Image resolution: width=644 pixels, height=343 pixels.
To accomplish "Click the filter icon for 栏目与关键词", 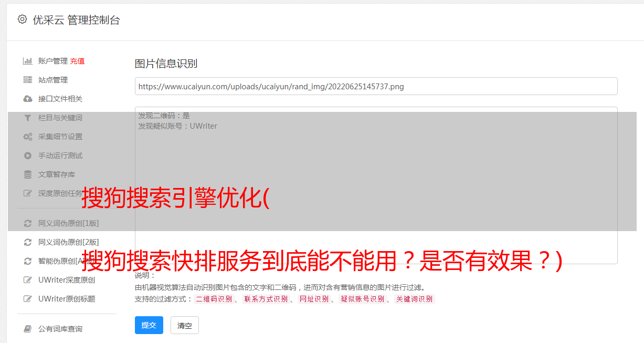I will [28, 118].
